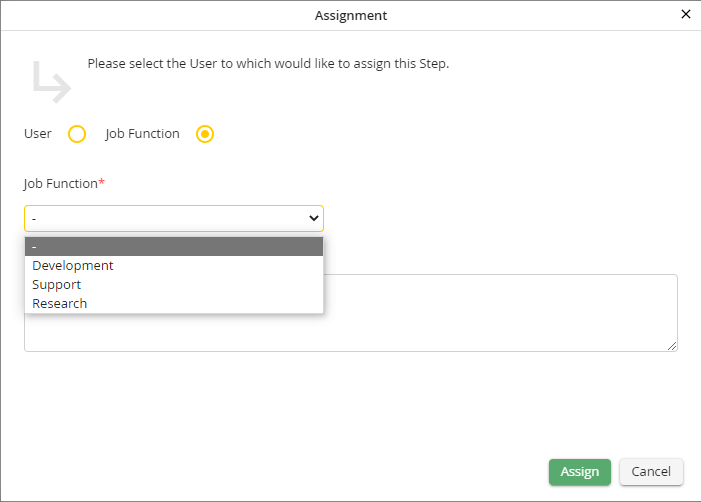Click the red required asterisk
This screenshot has width=701, height=502.
(102, 183)
